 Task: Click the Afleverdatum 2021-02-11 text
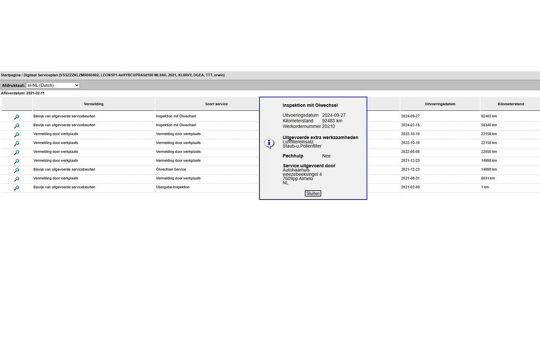pos(22,93)
